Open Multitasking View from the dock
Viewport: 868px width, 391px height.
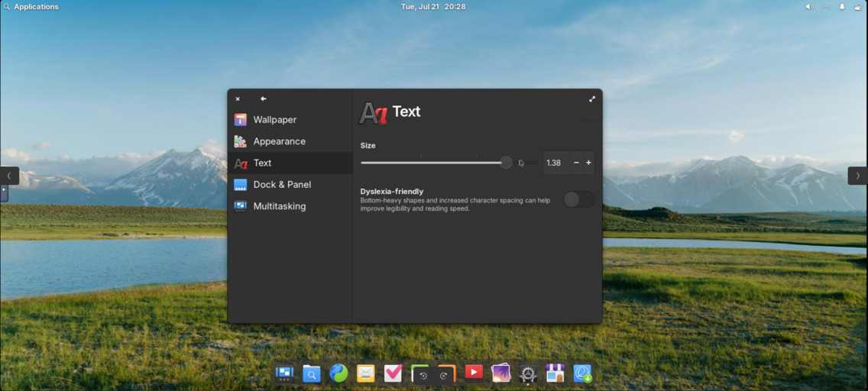(x=284, y=373)
